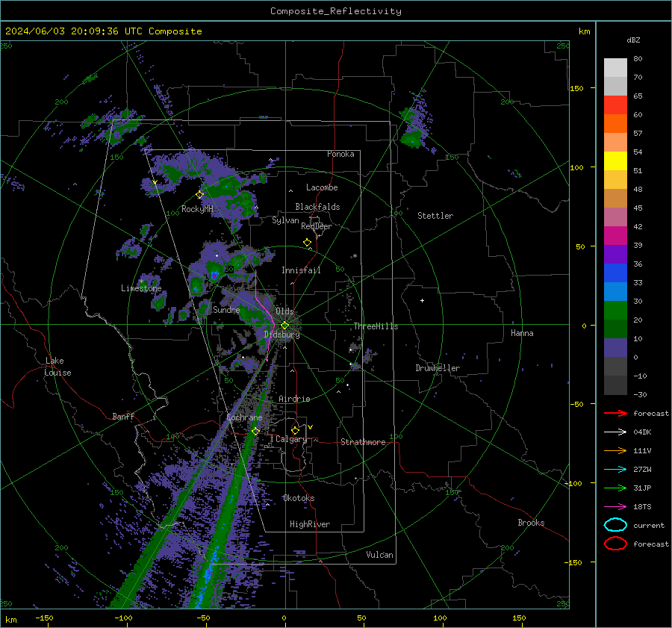Click the Ponoka city label
This screenshot has height=628, width=672.
point(340,154)
